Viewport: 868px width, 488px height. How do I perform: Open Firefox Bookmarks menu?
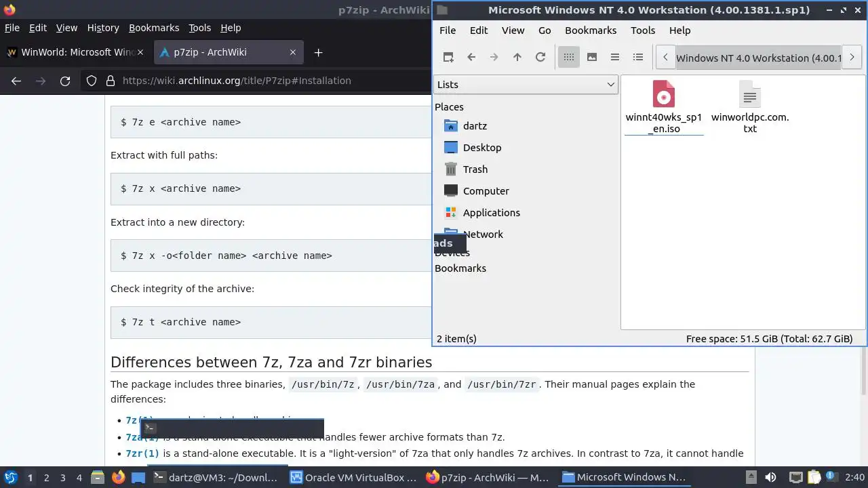(154, 28)
